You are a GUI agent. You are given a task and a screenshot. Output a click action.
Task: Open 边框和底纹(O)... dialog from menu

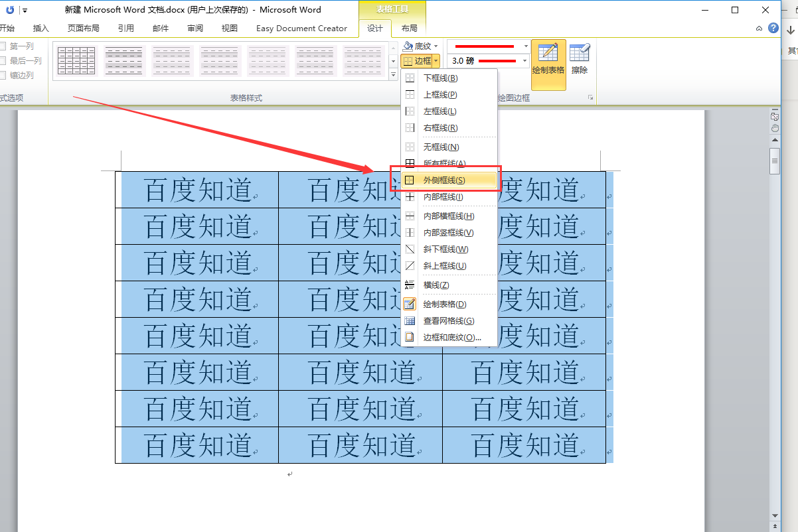pos(449,338)
